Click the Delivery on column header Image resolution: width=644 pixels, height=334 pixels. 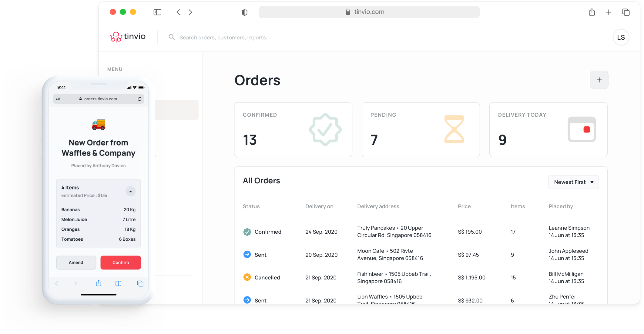[319, 206]
